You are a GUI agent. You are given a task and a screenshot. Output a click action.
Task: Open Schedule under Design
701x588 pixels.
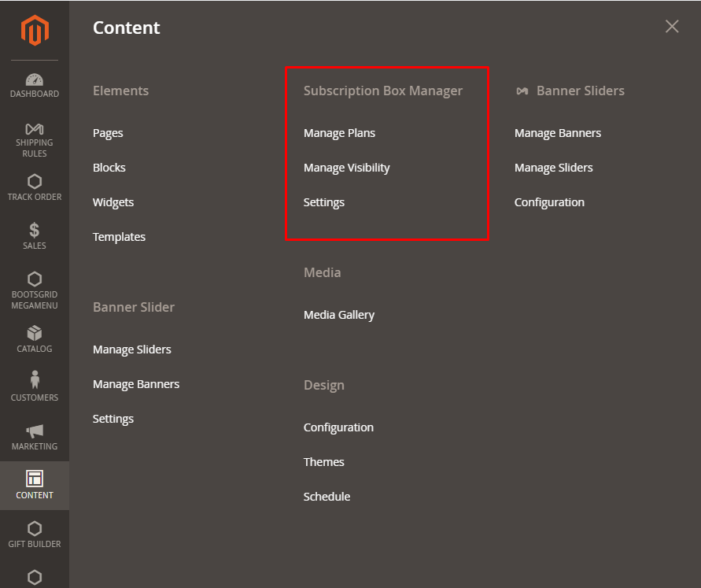327,497
